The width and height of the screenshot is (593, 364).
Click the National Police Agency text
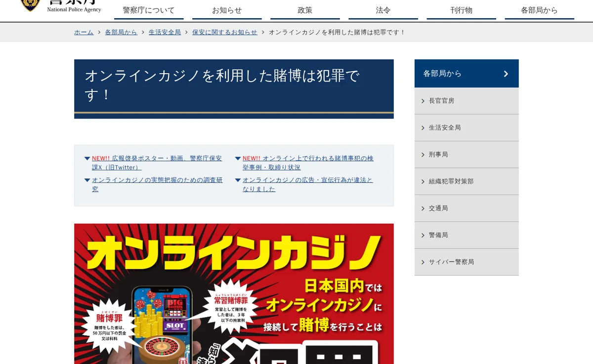tap(74, 9)
